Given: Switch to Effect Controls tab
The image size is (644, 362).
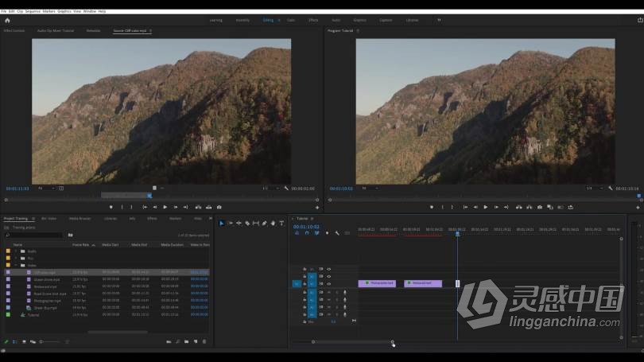Looking at the screenshot, I should 14,31.
